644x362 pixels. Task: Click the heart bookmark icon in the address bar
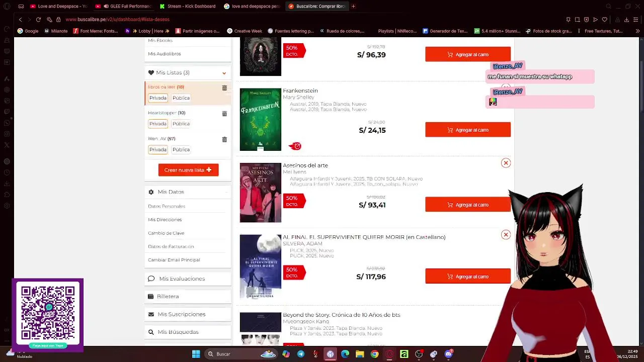click(x=605, y=20)
